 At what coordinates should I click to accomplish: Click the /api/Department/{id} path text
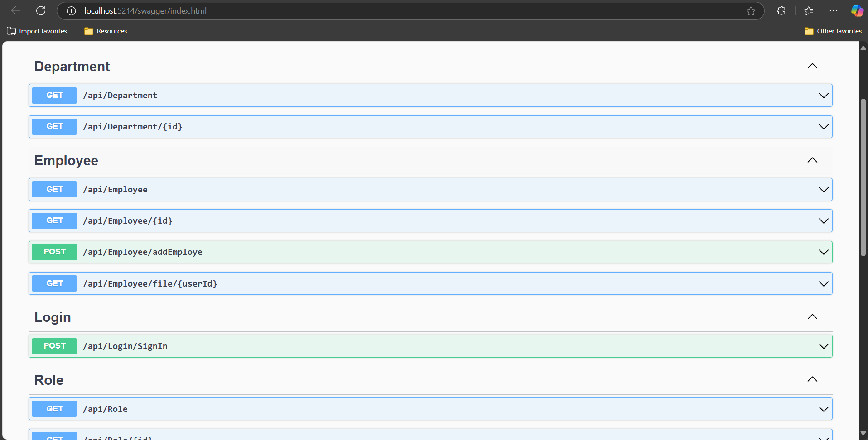(133, 127)
